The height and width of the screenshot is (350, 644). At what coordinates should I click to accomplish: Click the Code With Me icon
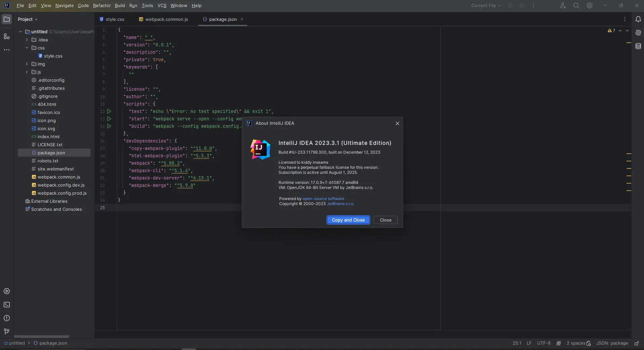(563, 5)
